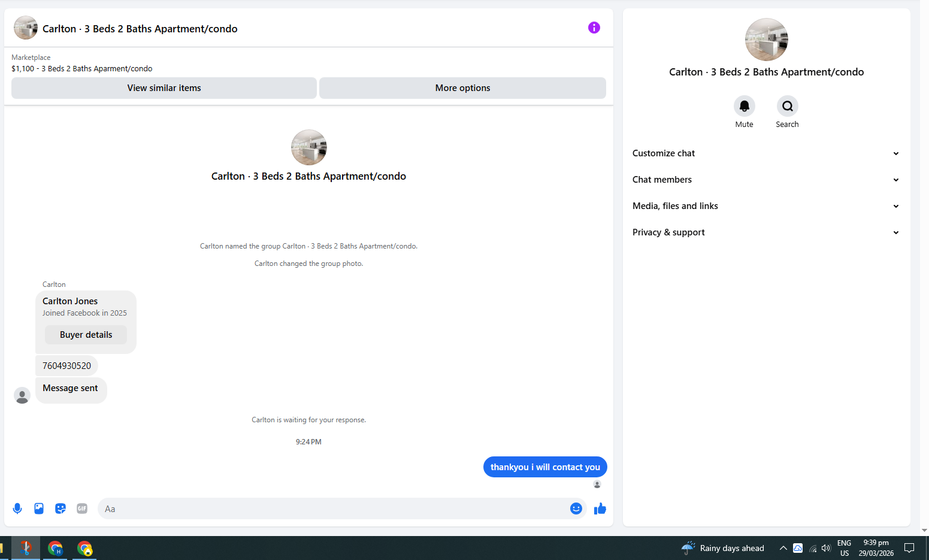This screenshot has width=929, height=560.
Task: Click sender avatar beside Message sent
Action: pyautogui.click(x=22, y=395)
